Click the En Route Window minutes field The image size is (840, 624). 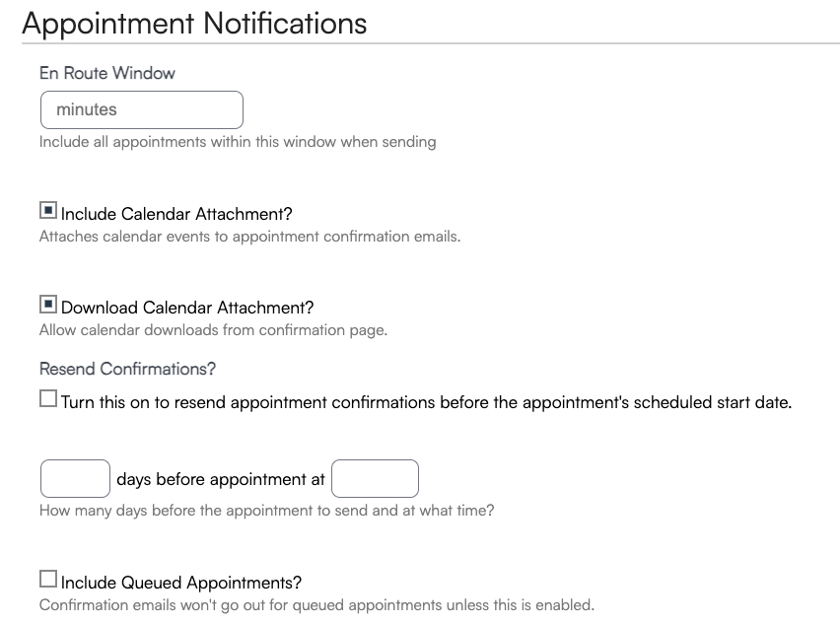click(x=141, y=109)
